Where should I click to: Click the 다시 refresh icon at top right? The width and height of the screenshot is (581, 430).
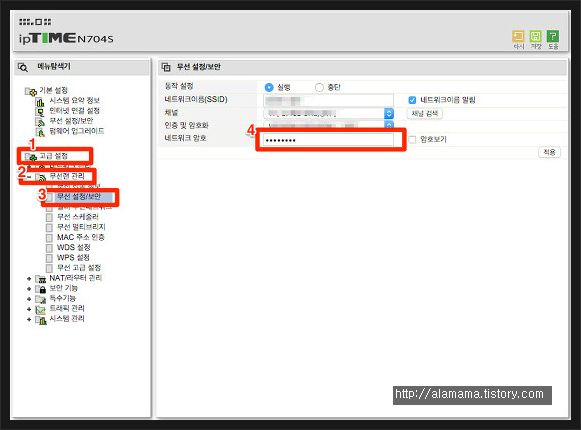coord(518,36)
